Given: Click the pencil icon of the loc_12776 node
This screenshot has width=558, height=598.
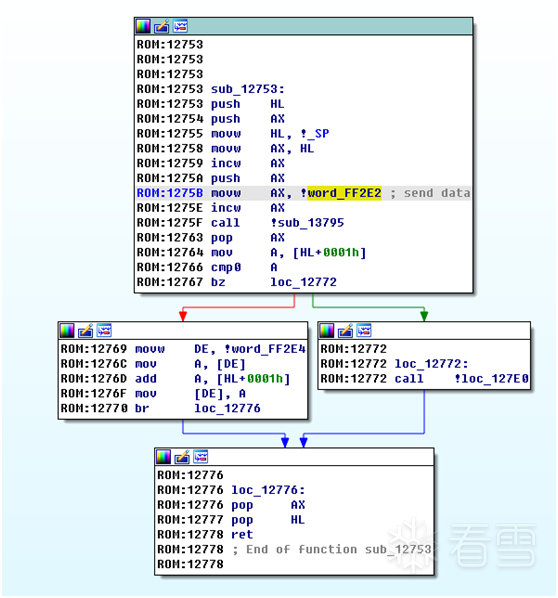Looking at the screenshot, I should tap(182, 457).
